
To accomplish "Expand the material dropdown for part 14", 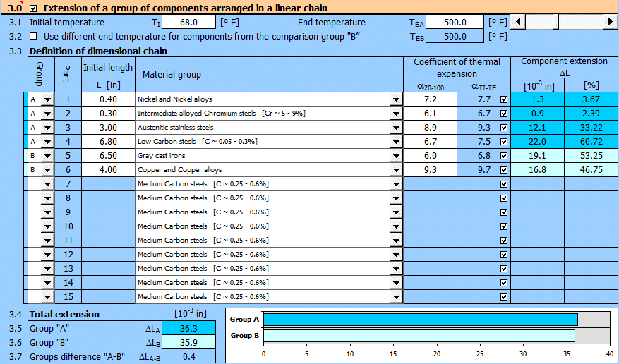I will pos(396,283).
